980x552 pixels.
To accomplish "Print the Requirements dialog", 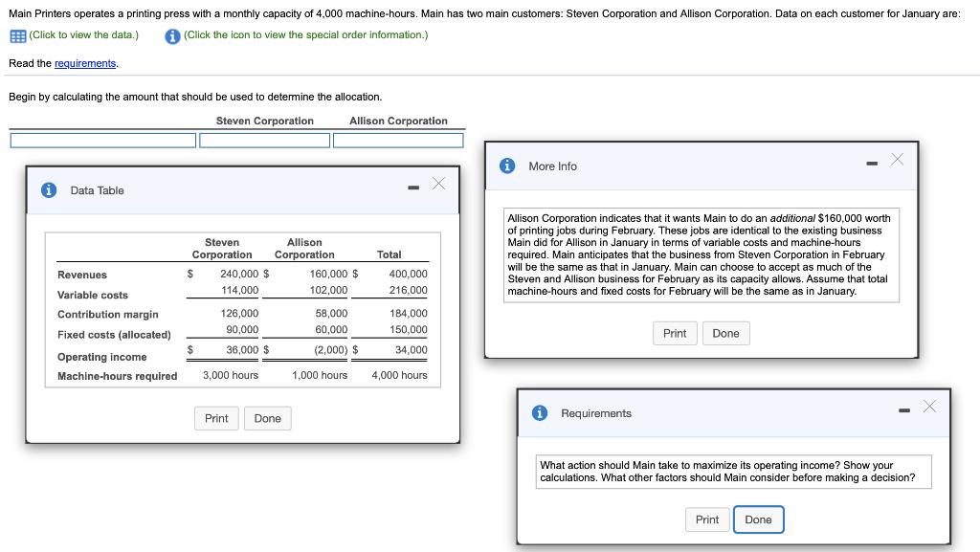I will (x=707, y=519).
